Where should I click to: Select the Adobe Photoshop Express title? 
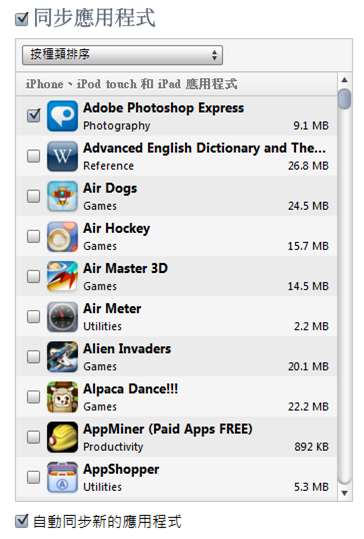tap(164, 108)
